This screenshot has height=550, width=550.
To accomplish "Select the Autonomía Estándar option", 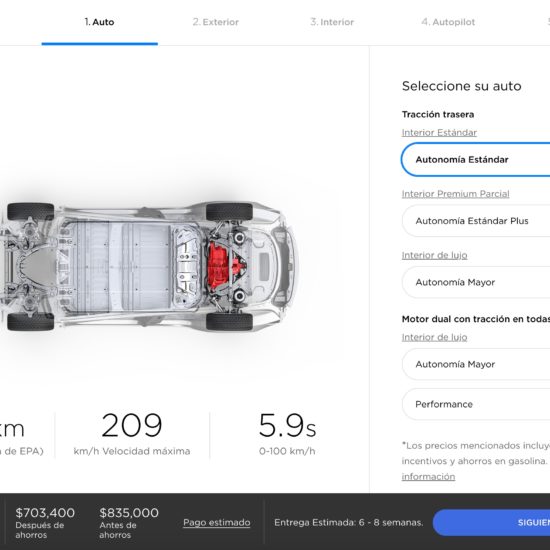I will tap(476, 160).
